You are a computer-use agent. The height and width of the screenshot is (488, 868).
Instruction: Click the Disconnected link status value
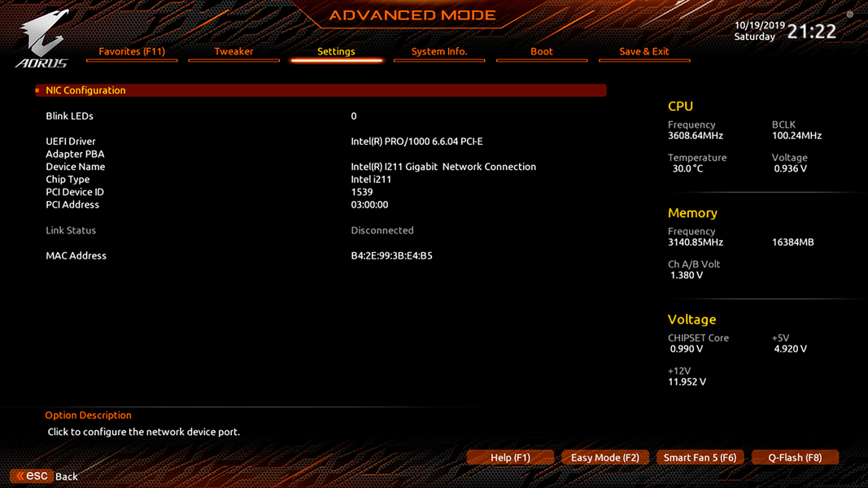point(382,230)
